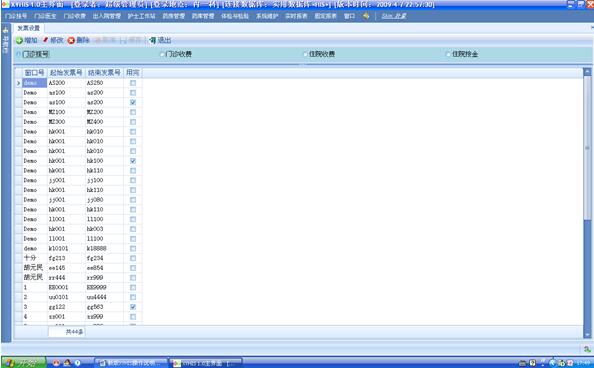The height and width of the screenshot is (368, 594).
Task: Sort by 起始发票号 column header
Action: point(66,72)
